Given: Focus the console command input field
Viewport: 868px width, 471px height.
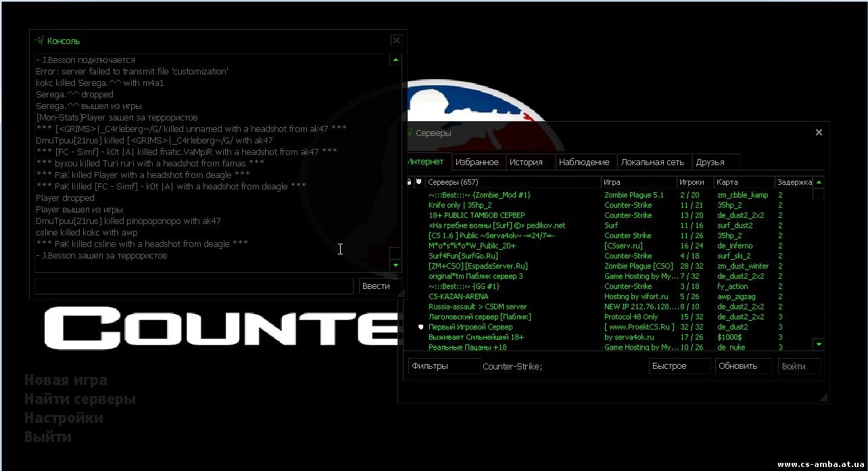Looking at the screenshot, I should point(194,286).
